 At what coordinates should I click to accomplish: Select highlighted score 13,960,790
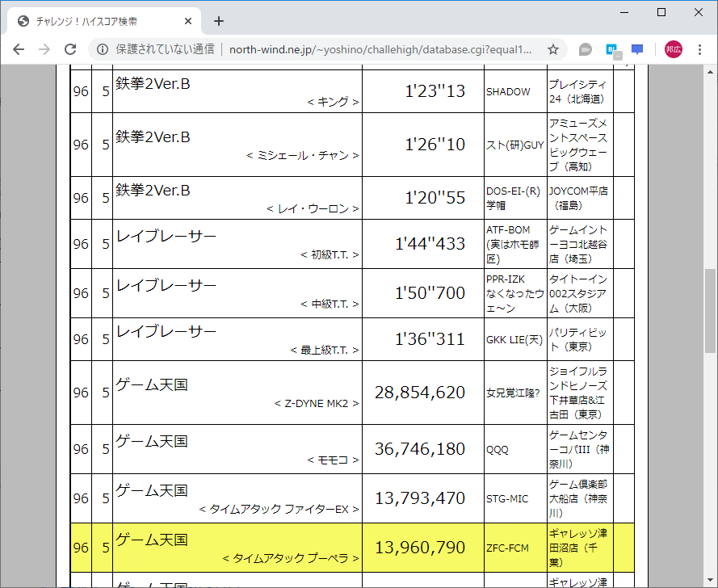(420, 548)
